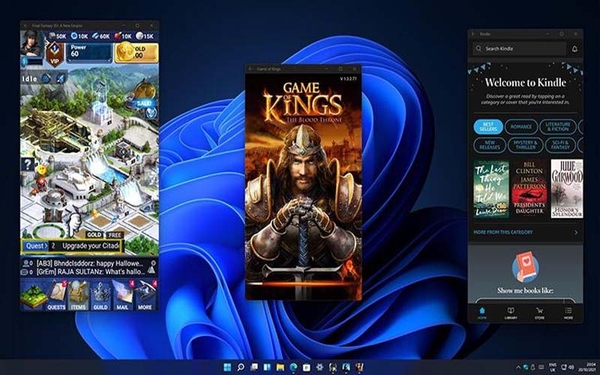Expand the system tray hidden icons chevron

518,367
